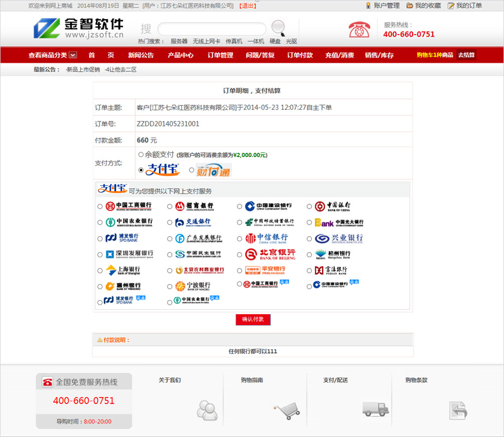The width and height of the screenshot is (504, 437).
Task: Click the 广东发展银行 logo
Action: (198, 238)
